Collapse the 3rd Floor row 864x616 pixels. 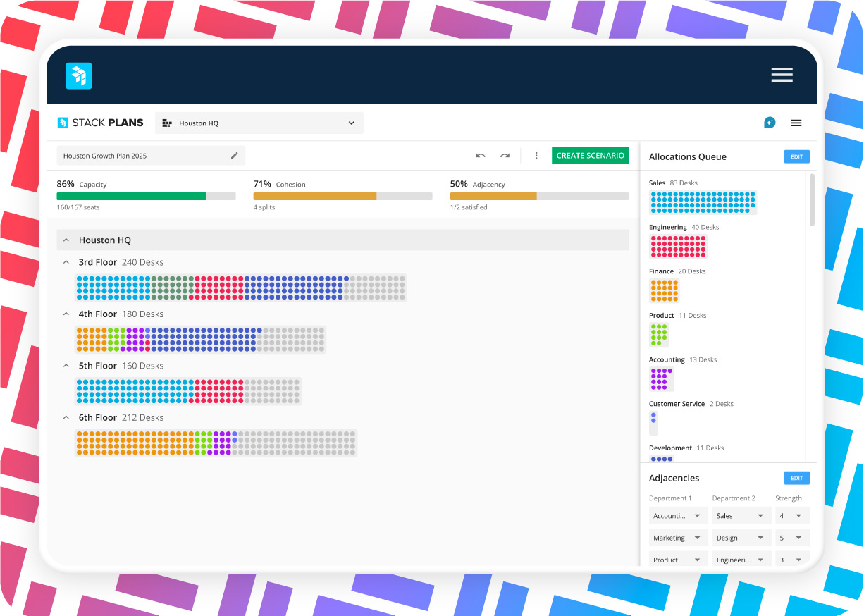[66, 262]
